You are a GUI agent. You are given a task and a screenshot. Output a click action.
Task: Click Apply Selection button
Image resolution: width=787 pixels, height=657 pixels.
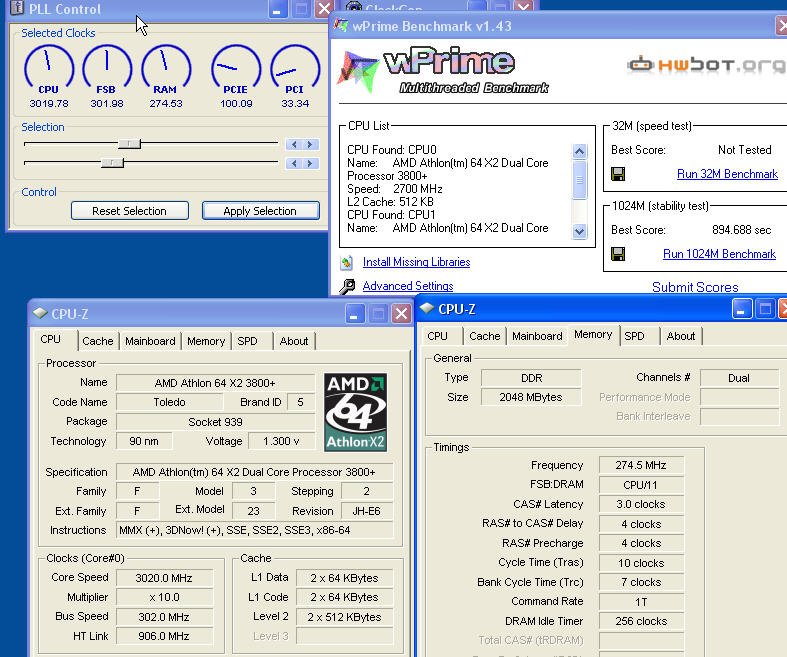pos(260,211)
